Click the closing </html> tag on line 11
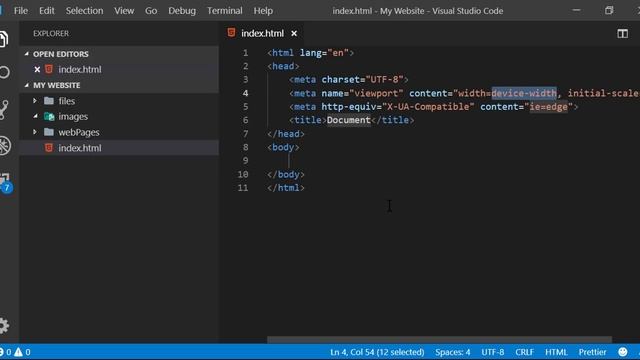Image resolution: width=640 pixels, height=360 pixels. coord(286,188)
